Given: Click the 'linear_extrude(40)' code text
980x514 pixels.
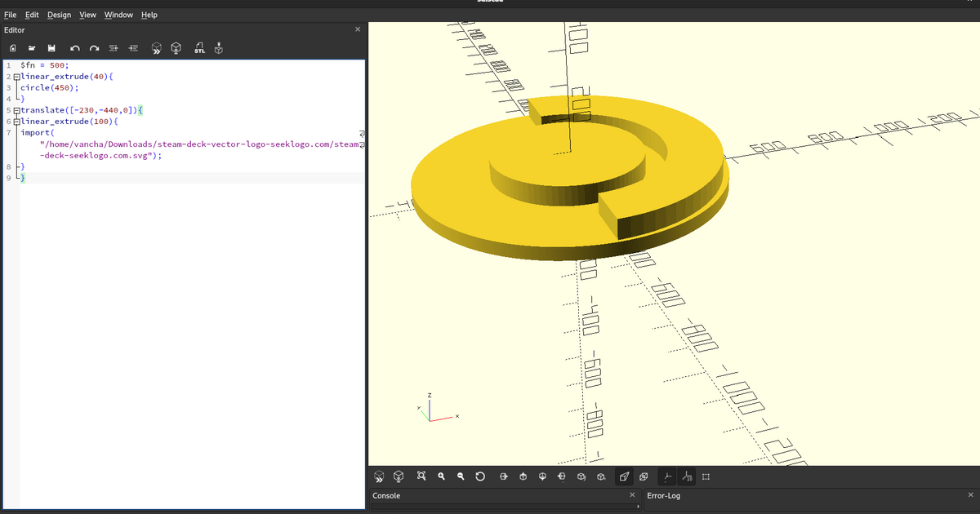Looking at the screenshot, I should point(63,76).
